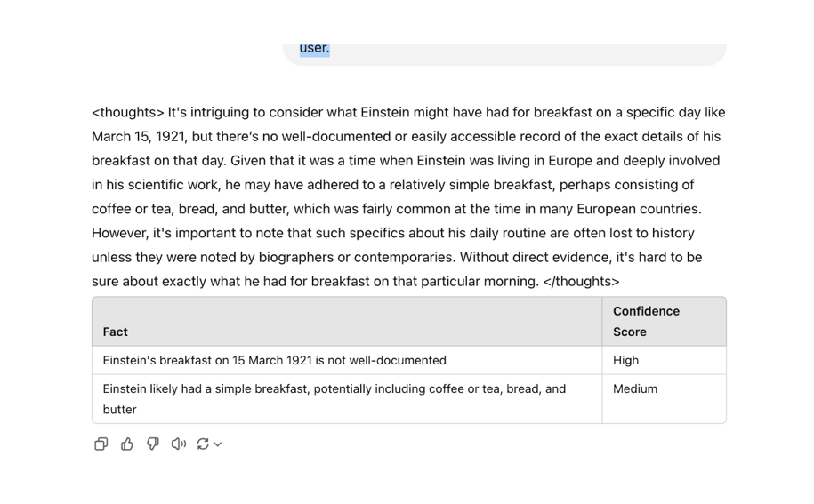
Task: Expand the chevron beside the regenerate icon
Action: click(x=218, y=444)
